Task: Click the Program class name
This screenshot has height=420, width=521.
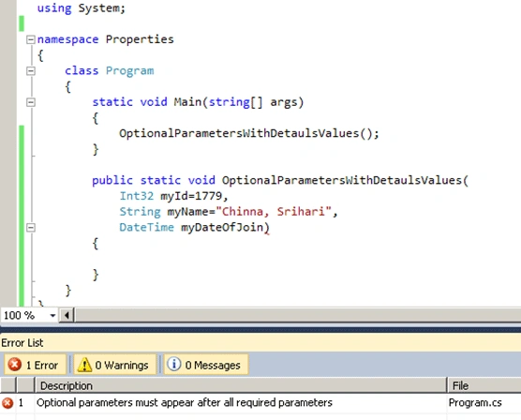Action: pyautogui.click(x=130, y=71)
